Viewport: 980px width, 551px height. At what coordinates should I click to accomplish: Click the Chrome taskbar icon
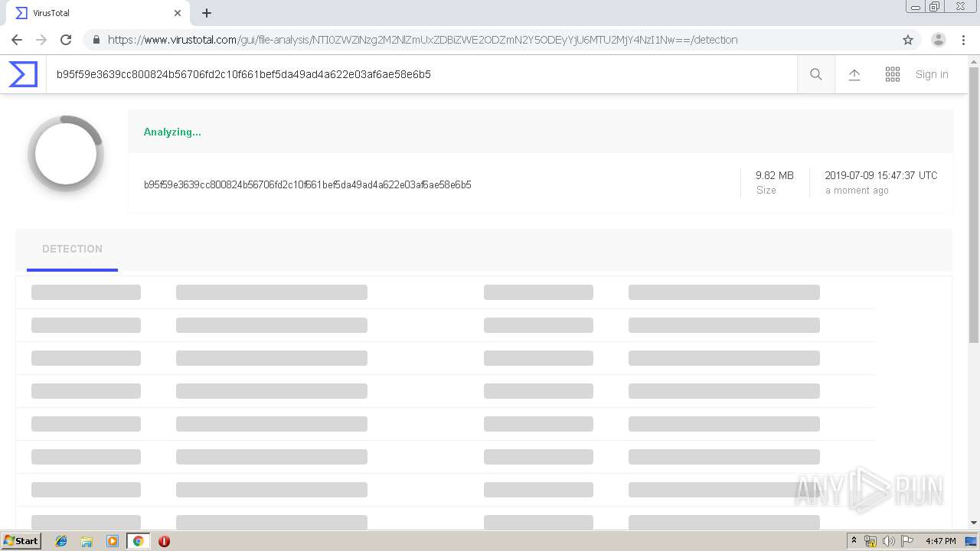click(138, 541)
